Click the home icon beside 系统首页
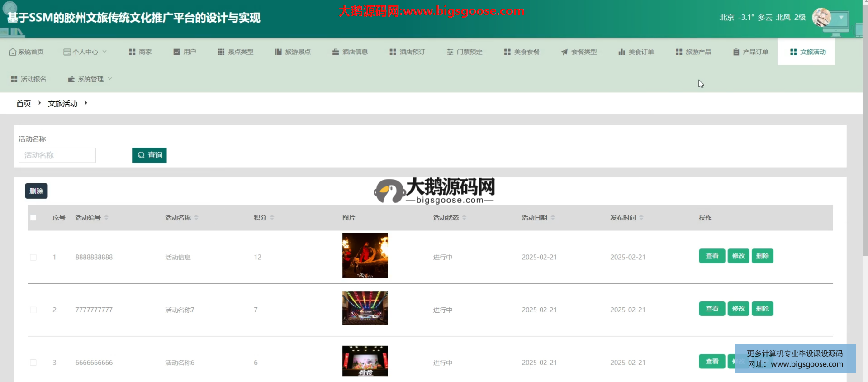Screen dimensions: 868x382 click(13, 52)
